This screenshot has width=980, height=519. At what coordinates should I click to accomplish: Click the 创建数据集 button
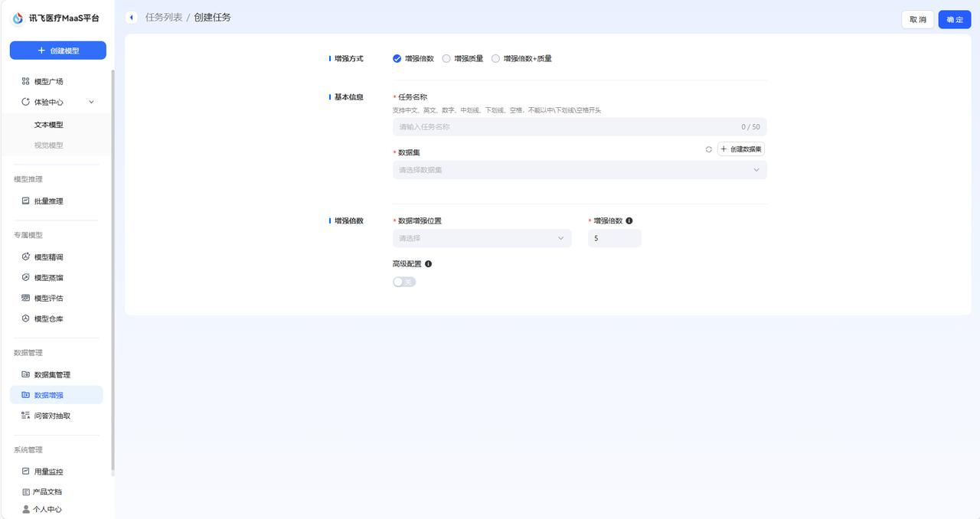(x=740, y=149)
